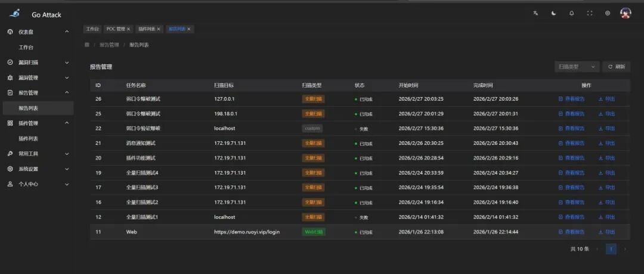Viewport: 644px width, 274px height.
Task: Click the https://demo.ruoyi.vip/login target cell
Action: 247,232
